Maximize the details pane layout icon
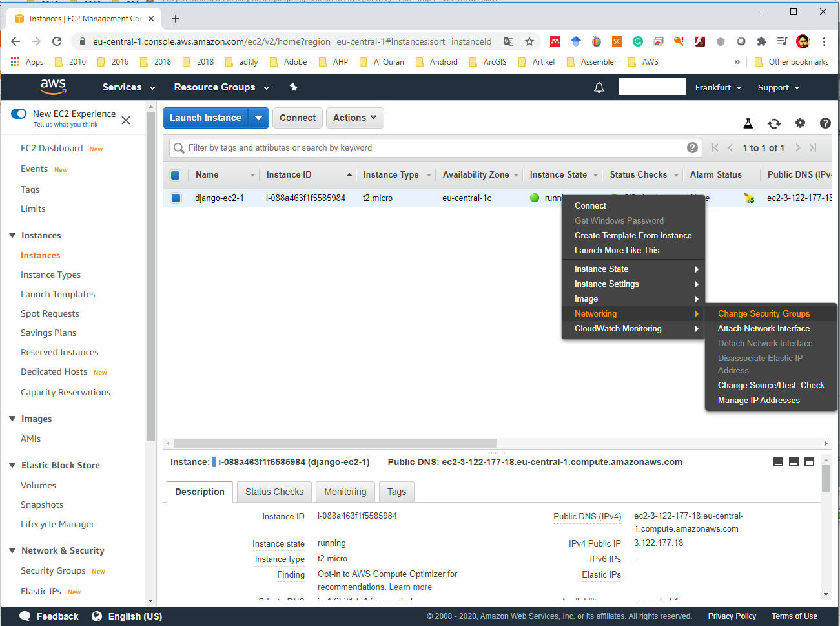Screen dimensions: 840x626 [x=809, y=462]
